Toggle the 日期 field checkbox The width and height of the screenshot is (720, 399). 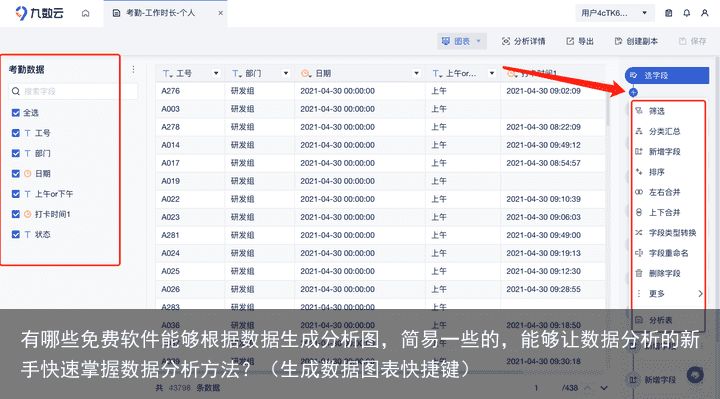pyautogui.click(x=16, y=174)
